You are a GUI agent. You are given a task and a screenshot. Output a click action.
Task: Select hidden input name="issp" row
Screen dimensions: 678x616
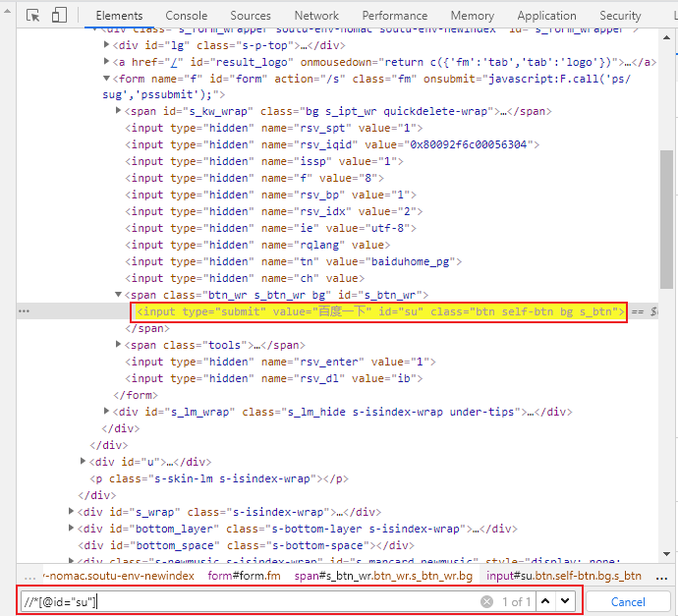click(264, 162)
